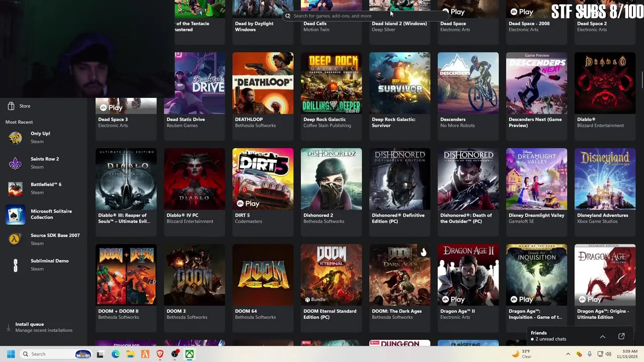The height and width of the screenshot is (362, 644).
Task: Open Task View on the taskbar
Action: 100,354
